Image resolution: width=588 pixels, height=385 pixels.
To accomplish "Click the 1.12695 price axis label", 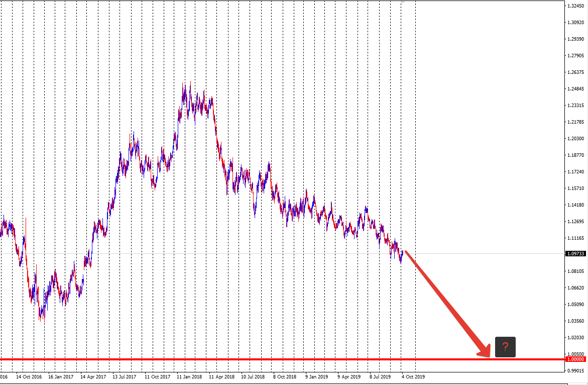I will coord(575,221).
